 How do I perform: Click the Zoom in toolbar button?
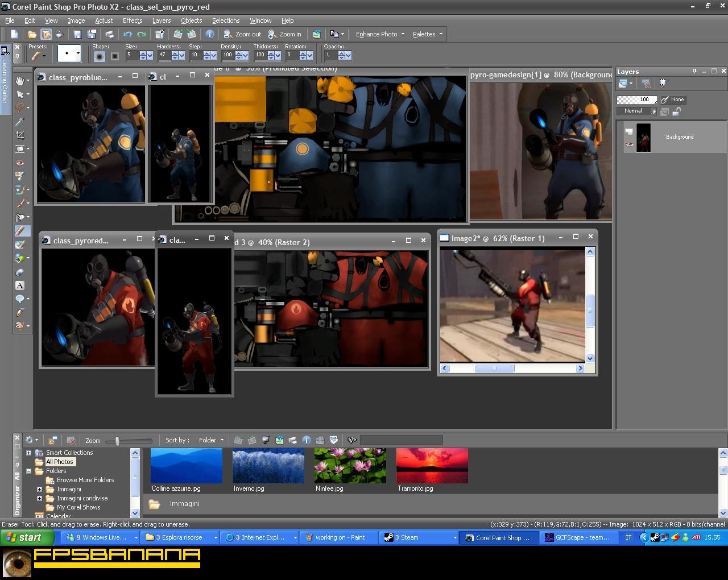pos(285,34)
